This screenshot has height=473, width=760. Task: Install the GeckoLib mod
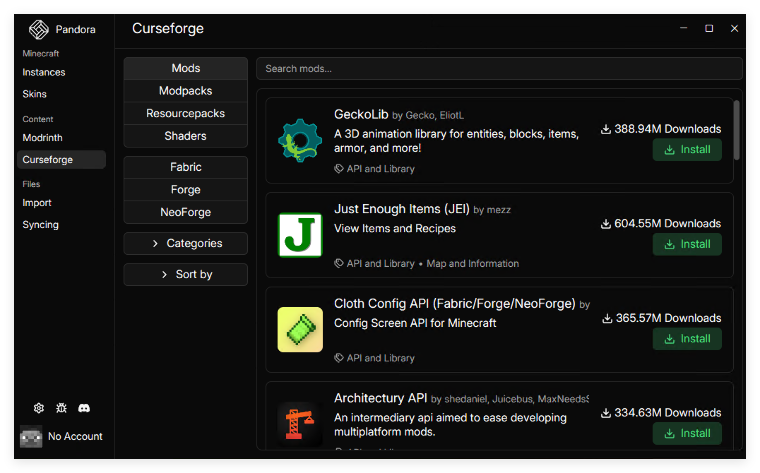pyautogui.click(x=687, y=150)
